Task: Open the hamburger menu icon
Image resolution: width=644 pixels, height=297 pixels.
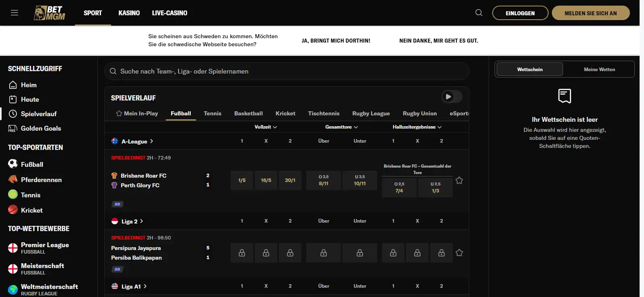Action: tap(14, 12)
